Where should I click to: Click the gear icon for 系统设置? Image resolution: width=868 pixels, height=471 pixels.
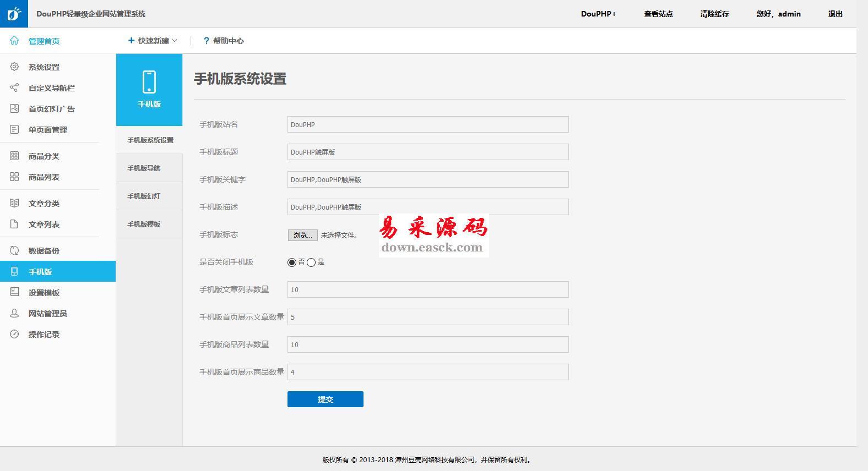(x=14, y=67)
